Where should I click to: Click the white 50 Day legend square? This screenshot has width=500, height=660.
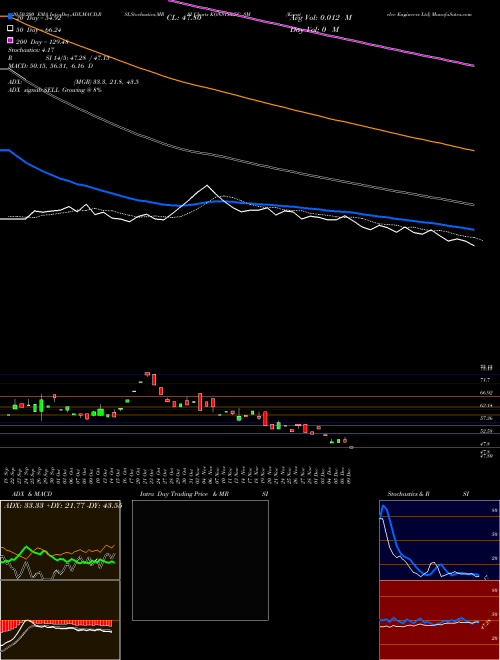(x=10, y=29)
